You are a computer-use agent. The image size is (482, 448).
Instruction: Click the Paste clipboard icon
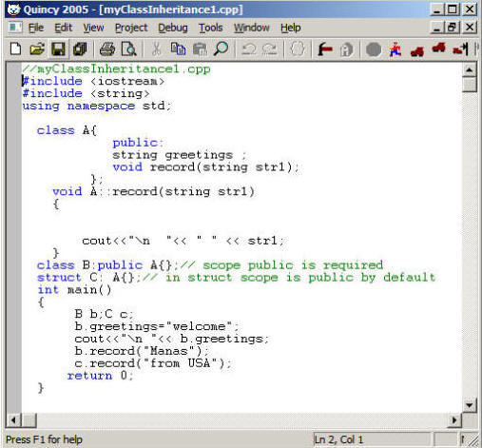[x=200, y=49]
